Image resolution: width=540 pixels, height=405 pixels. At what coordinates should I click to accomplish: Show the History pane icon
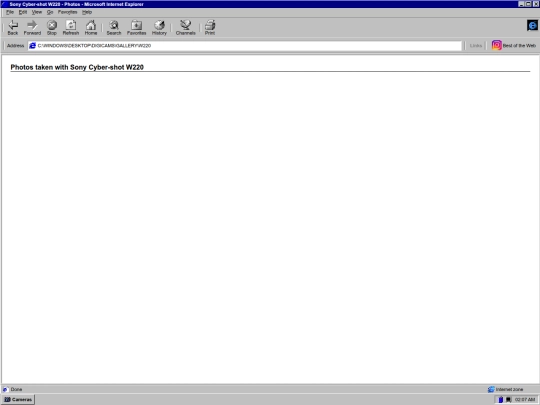click(x=159, y=28)
